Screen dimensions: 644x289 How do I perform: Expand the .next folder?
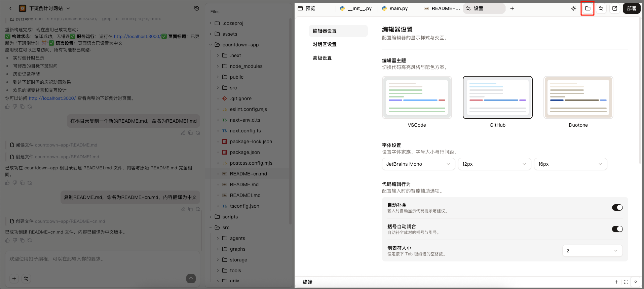pos(218,55)
